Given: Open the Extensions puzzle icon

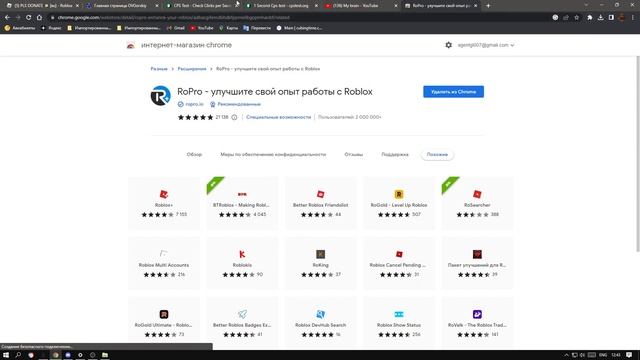Looking at the screenshot, I should tap(589, 18).
